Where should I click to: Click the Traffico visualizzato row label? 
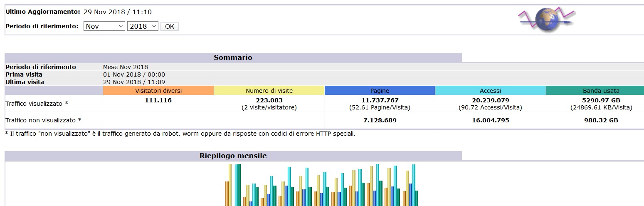(x=37, y=103)
